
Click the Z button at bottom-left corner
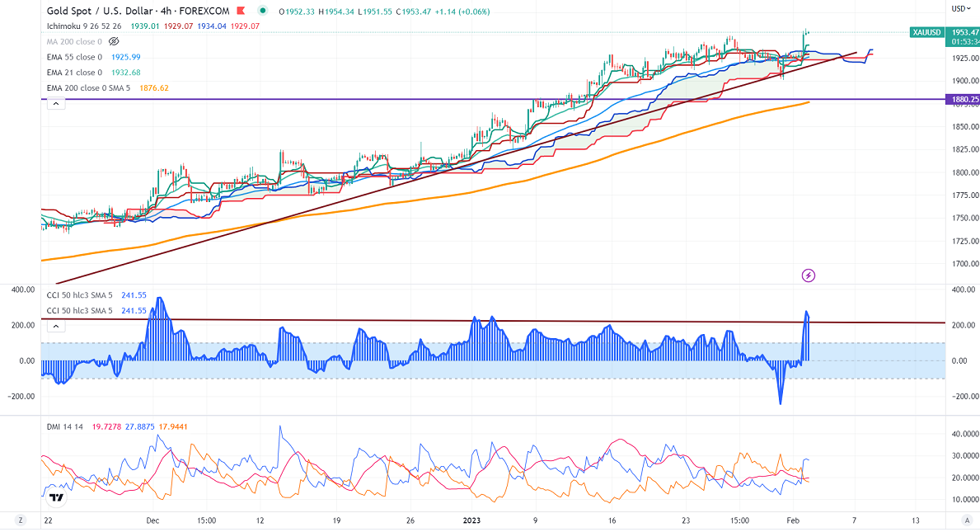tap(21, 520)
